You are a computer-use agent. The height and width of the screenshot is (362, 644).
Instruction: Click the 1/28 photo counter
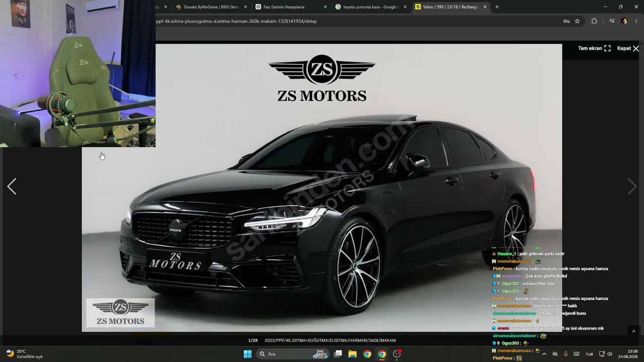(253, 340)
